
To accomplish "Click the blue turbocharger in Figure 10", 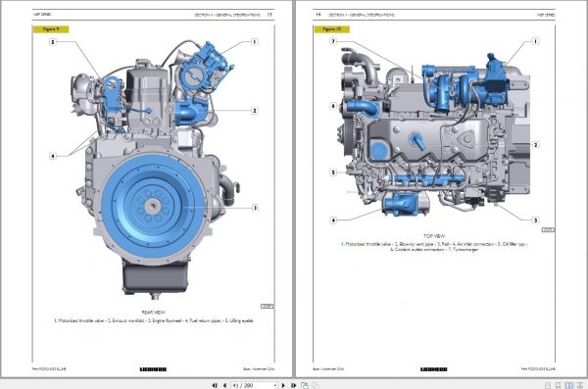I will [x=450, y=88].
